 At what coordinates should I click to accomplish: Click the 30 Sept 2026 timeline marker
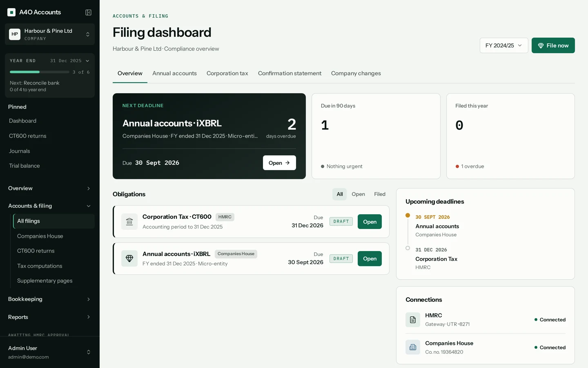[408, 215]
